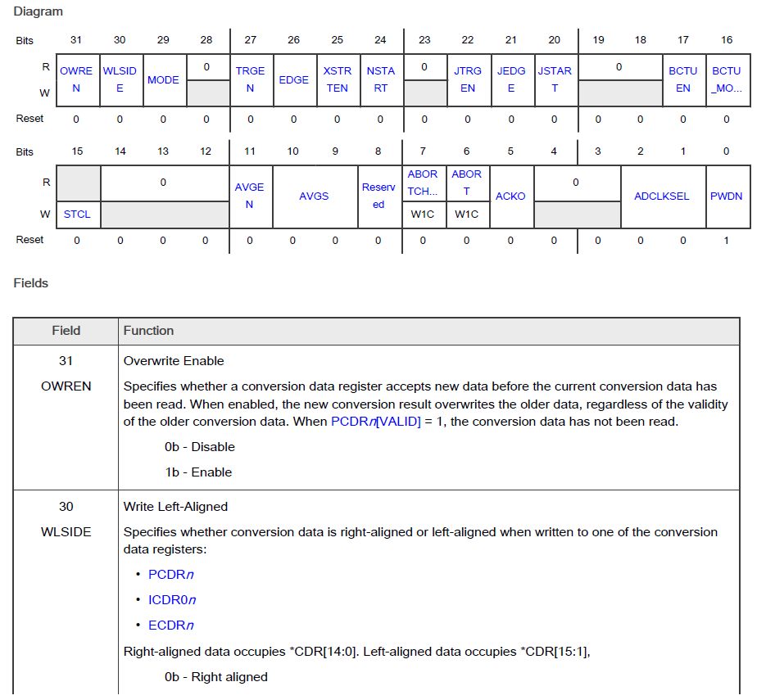Screen dimensions: 775x700
Task: Click bit number 15 in the diagram
Action: (77, 151)
